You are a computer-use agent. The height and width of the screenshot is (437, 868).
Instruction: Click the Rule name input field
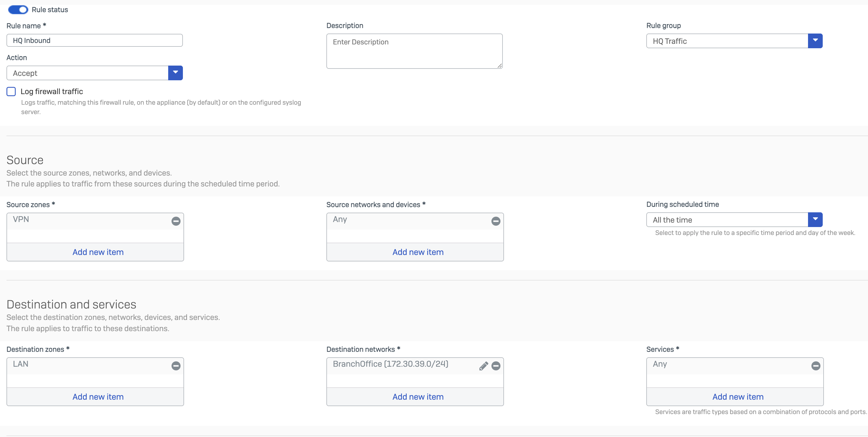coord(94,40)
